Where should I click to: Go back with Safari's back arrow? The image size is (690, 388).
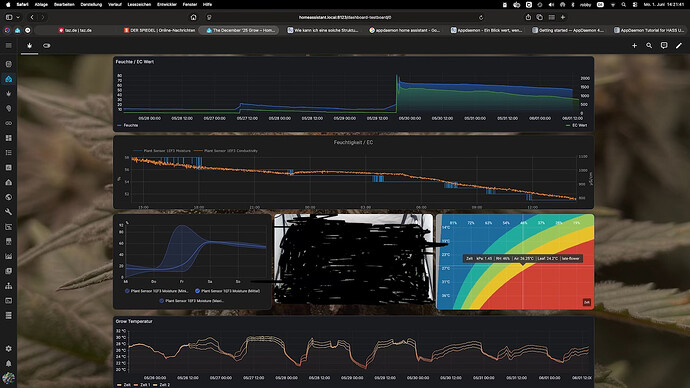32,17
